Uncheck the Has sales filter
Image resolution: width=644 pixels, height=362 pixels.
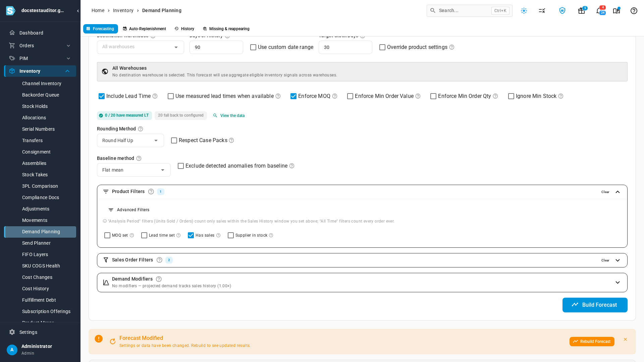191,235
